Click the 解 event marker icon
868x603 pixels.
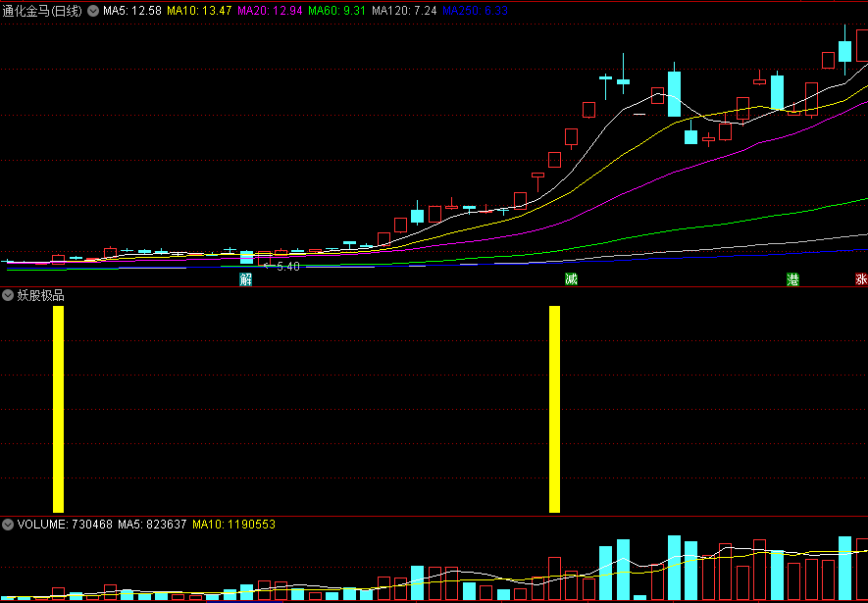pos(246,279)
